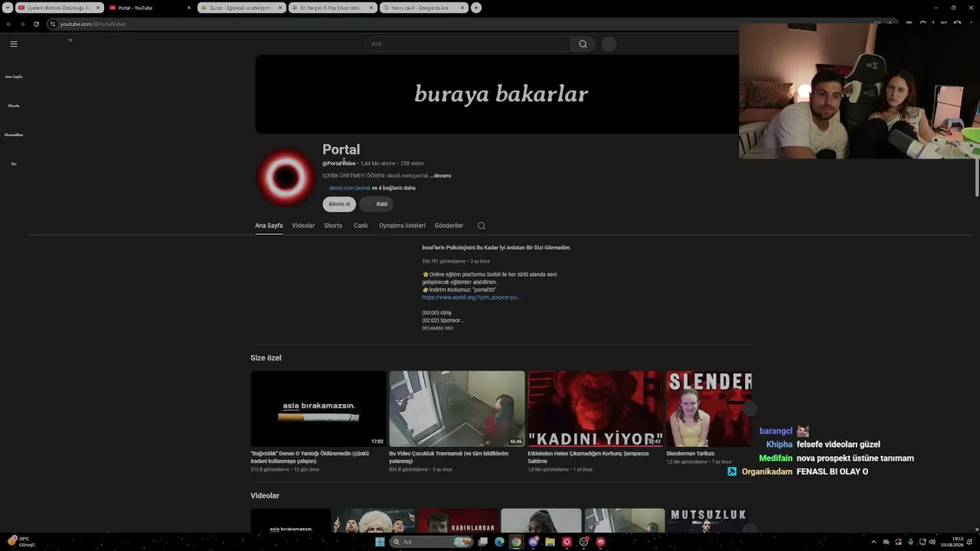Open the Gönderiler channel tab
Screen dimensions: 980x551
449,226
